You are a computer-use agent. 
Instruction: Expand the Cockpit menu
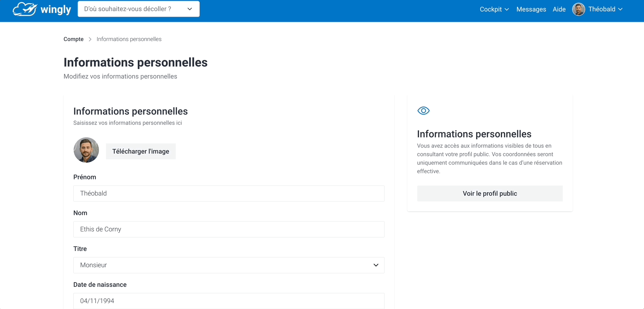click(x=494, y=9)
